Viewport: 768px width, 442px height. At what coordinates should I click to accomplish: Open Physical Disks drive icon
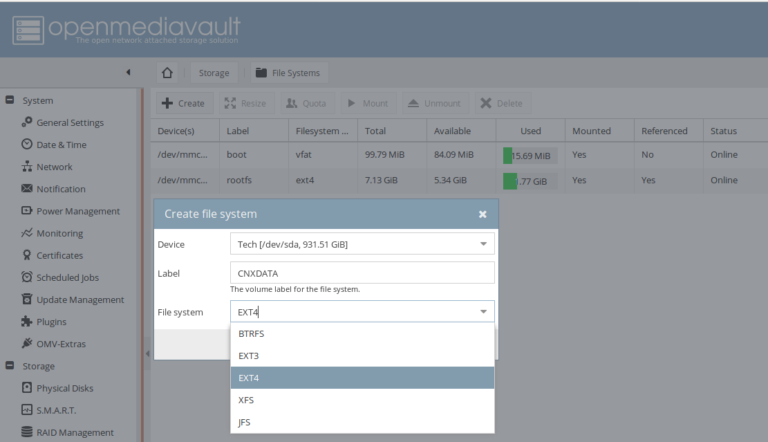coord(27,388)
